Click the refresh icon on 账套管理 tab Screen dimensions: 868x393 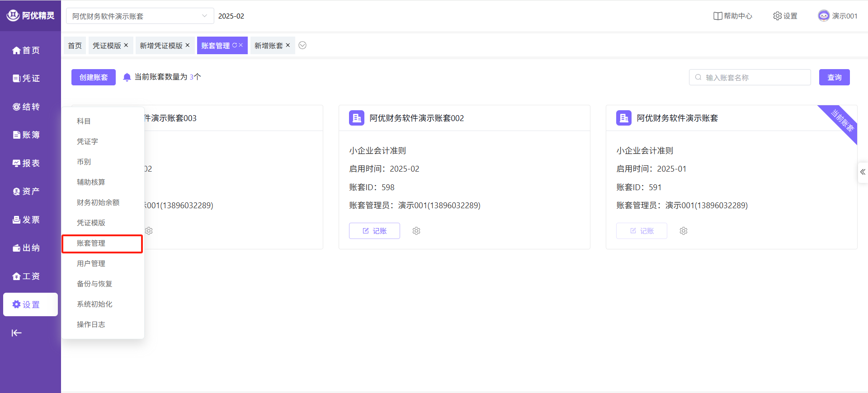pyautogui.click(x=235, y=45)
